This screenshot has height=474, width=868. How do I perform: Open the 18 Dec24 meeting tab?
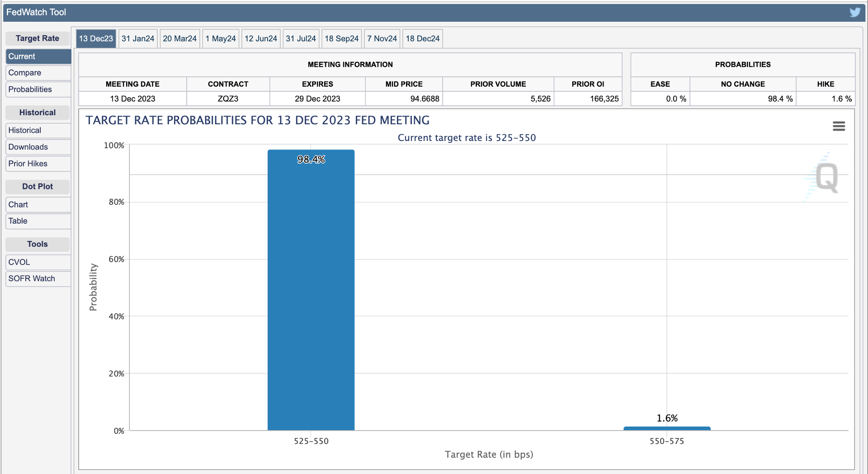coord(423,38)
